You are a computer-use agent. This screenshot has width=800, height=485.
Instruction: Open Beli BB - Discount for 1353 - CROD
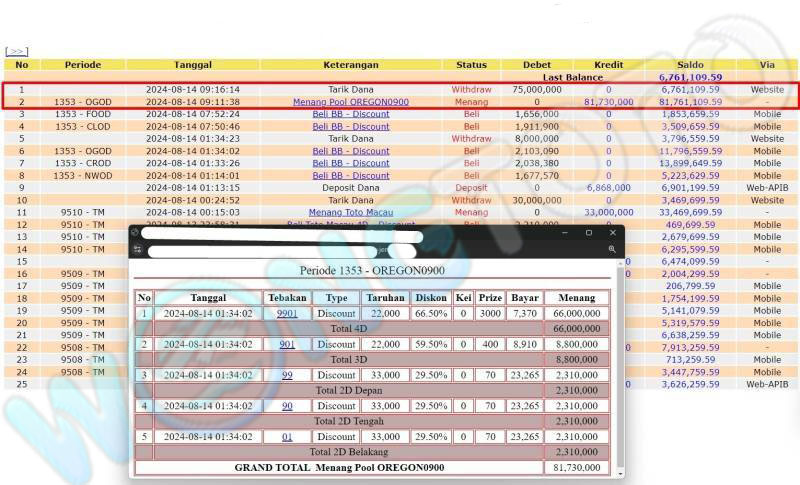pyautogui.click(x=350, y=163)
